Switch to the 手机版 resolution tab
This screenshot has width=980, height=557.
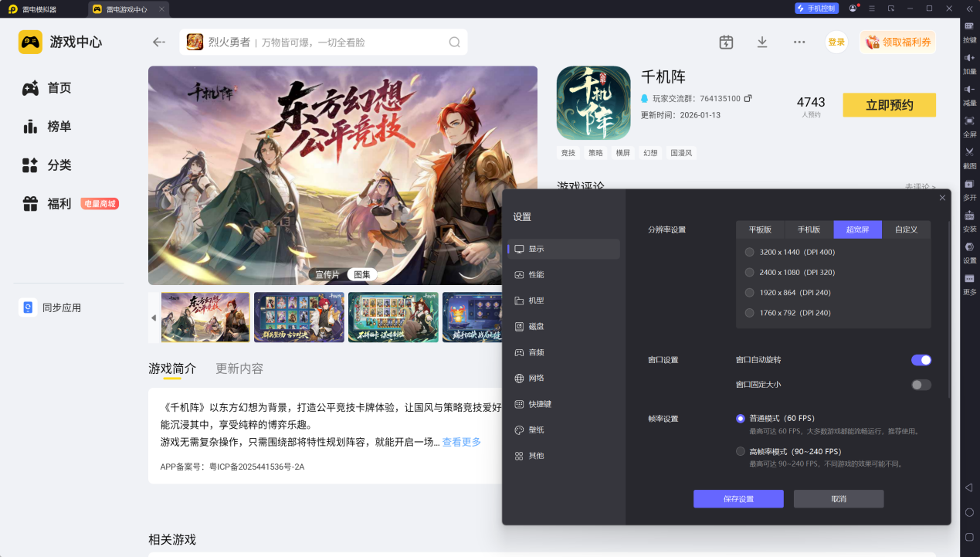pyautogui.click(x=809, y=229)
